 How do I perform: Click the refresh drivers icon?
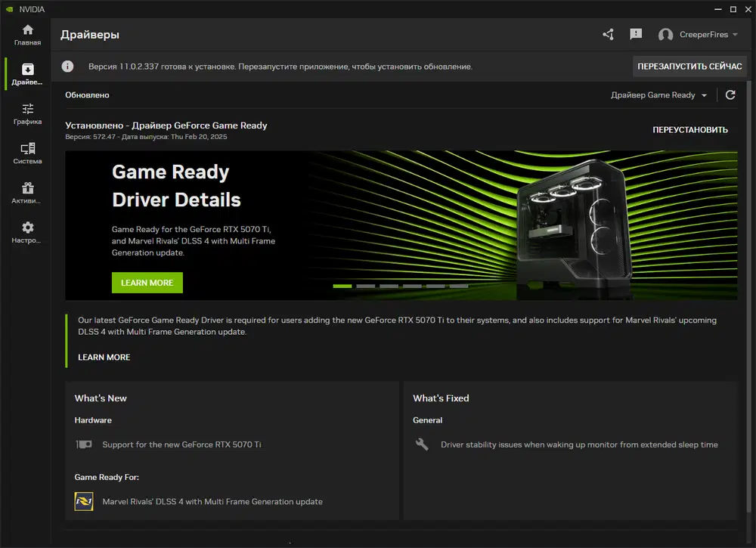click(x=730, y=95)
